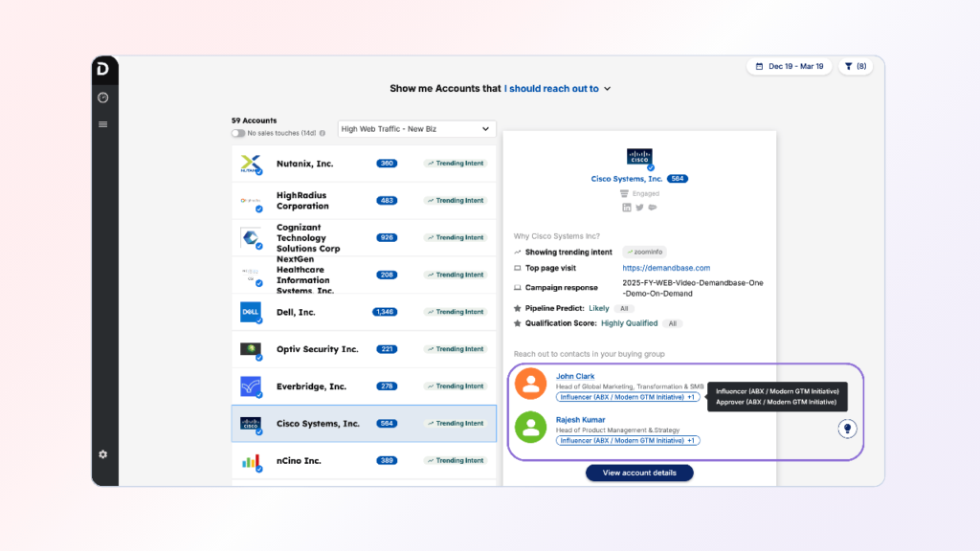Viewport: 980px width, 551px height.
Task: Click the Cognizant logo icon
Action: (251, 237)
